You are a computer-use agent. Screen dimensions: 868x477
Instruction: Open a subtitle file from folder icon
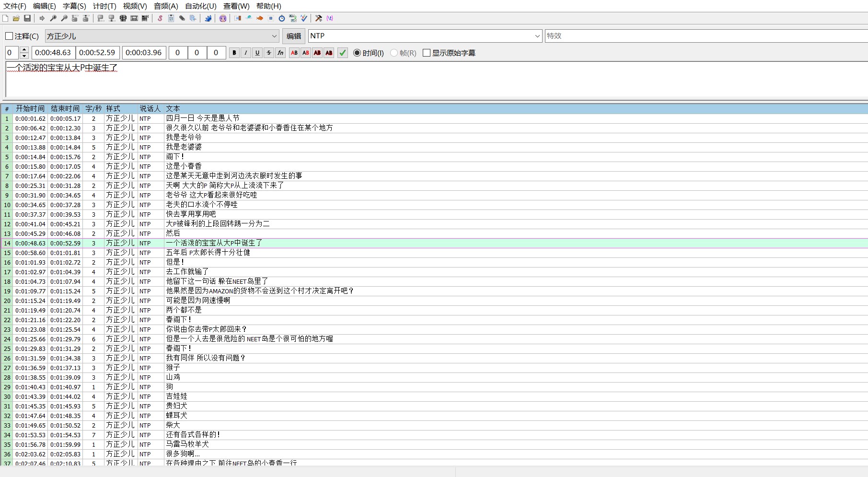tap(16, 18)
